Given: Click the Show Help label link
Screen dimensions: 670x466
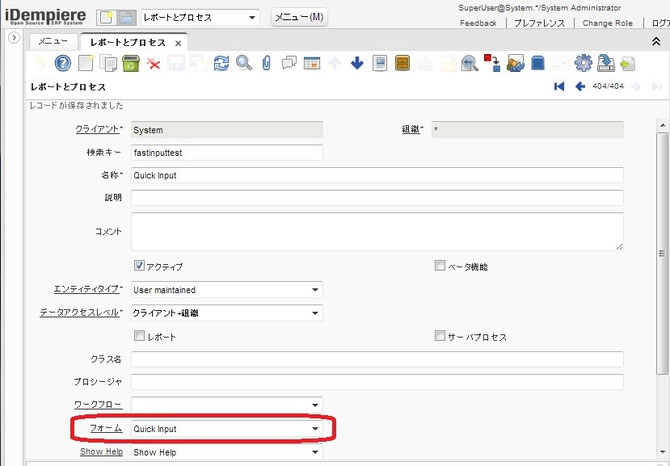Looking at the screenshot, I should 101,451.
